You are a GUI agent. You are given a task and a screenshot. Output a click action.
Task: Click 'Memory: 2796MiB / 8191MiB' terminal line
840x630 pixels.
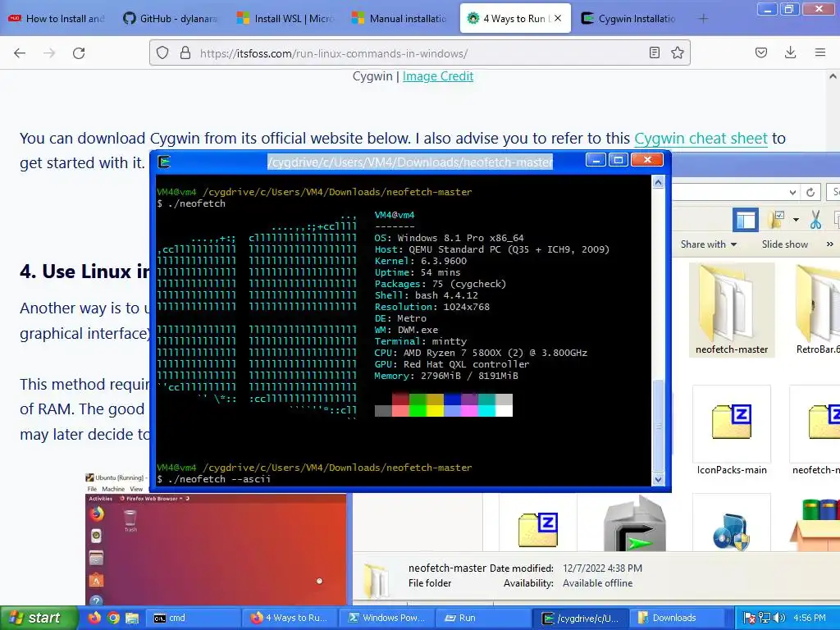(x=445, y=376)
